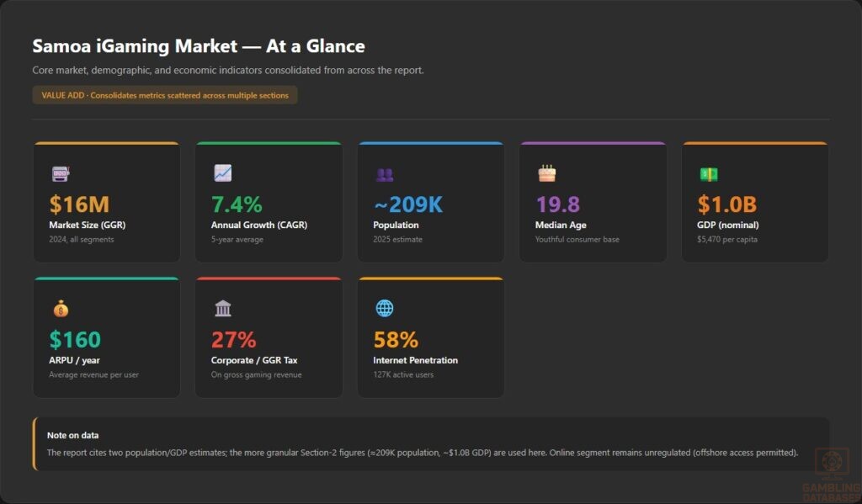The width and height of the screenshot is (862, 504).
Task: Click the '$5,470 per capita' caption
Action: pyautogui.click(x=727, y=239)
